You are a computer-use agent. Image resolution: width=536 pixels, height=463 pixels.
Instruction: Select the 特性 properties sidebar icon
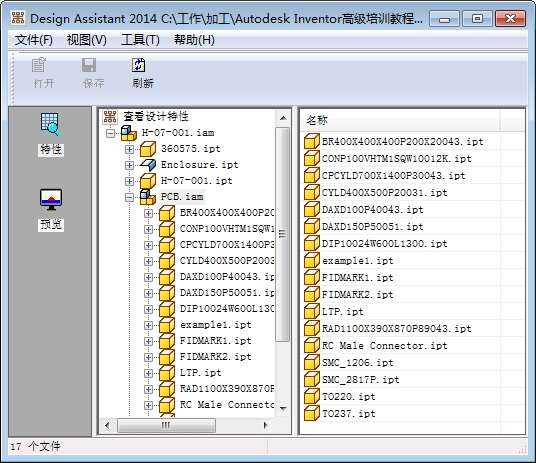tap(50, 124)
